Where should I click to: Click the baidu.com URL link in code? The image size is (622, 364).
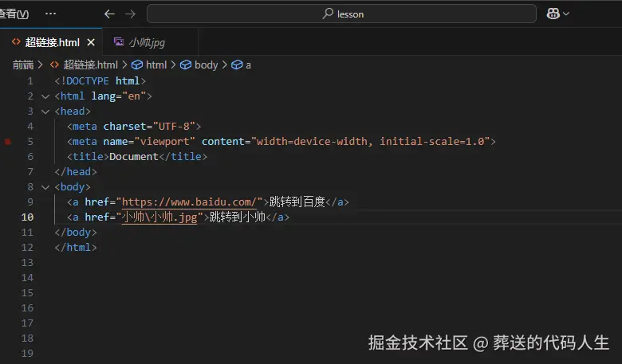[190, 202]
